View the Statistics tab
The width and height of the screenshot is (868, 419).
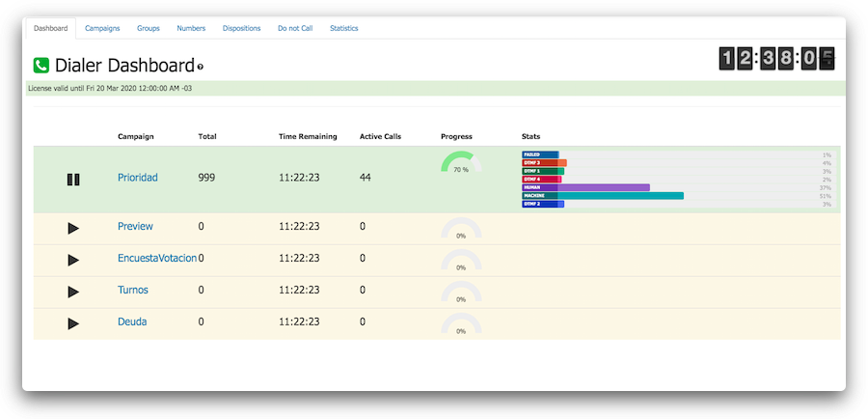[344, 29]
